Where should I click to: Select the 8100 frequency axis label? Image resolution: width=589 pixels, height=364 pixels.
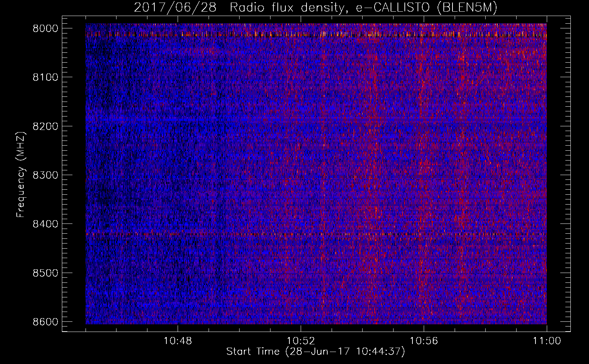(45, 78)
